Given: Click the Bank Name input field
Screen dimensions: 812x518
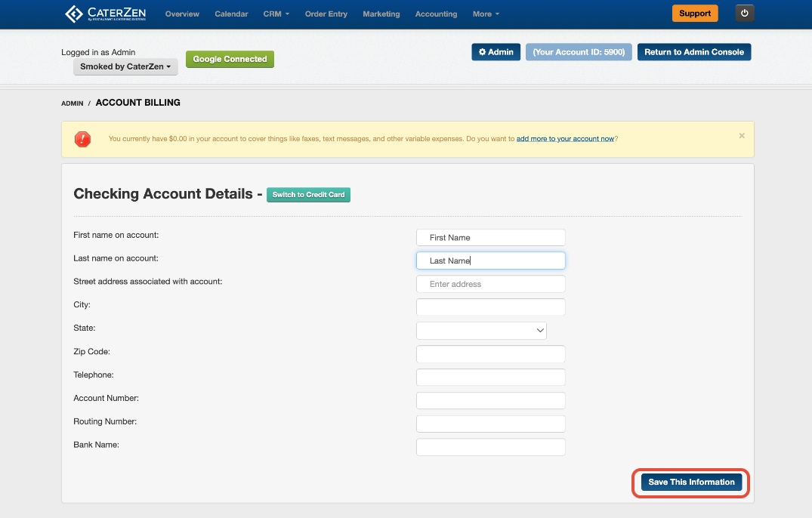Looking at the screenshot, I should tap(490, 447).
